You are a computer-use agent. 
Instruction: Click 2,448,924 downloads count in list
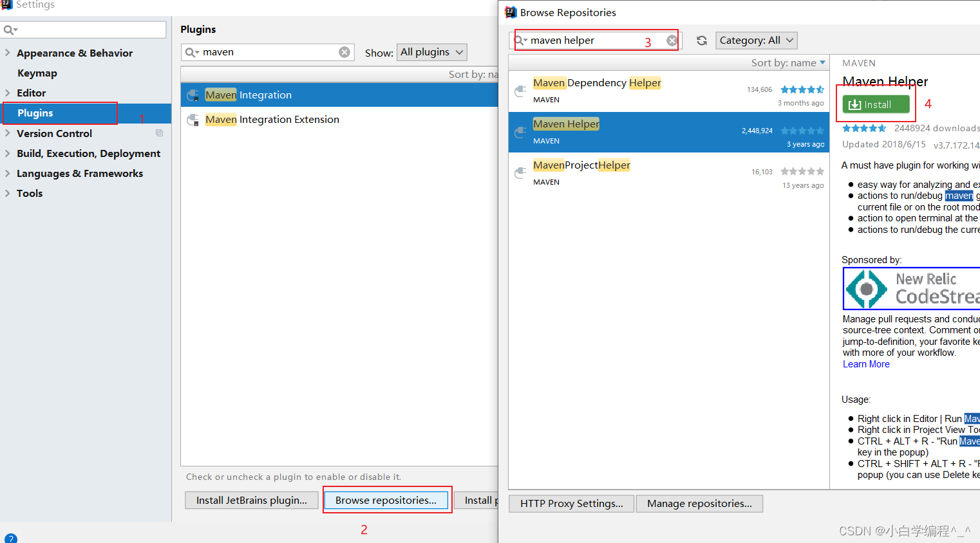(x=757, y=131)
